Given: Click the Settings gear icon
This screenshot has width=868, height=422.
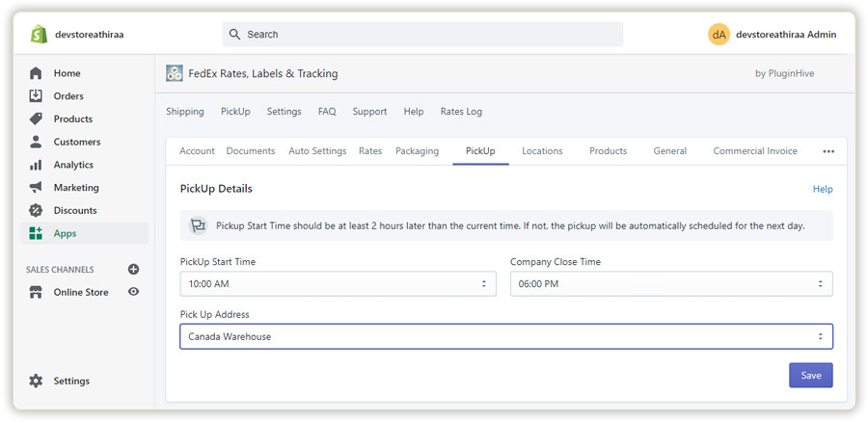Looking at the screenshot, I should click(x=36, y=381).
